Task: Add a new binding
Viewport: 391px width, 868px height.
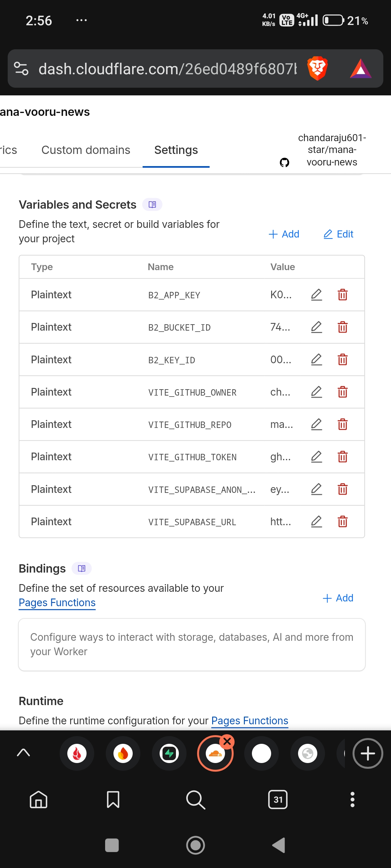Action: 338,598
